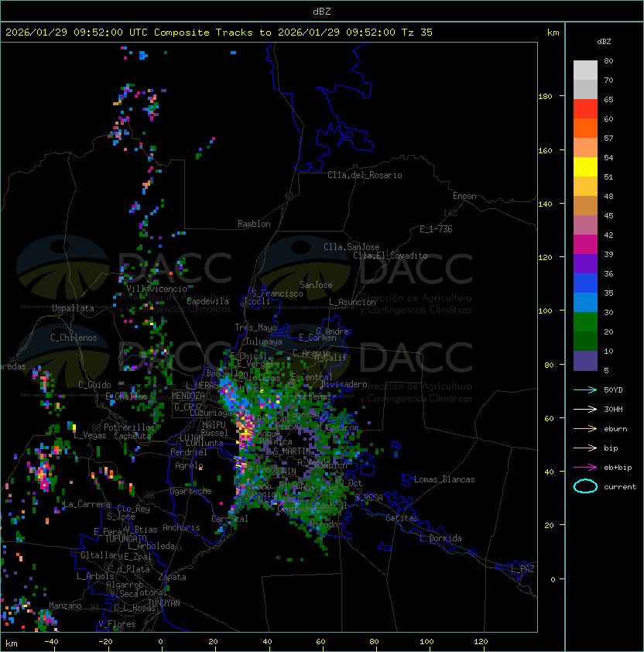Click the pink bip arrow in legend
The height and width of the screenshot is (652, 644).
tap(585, 448)
